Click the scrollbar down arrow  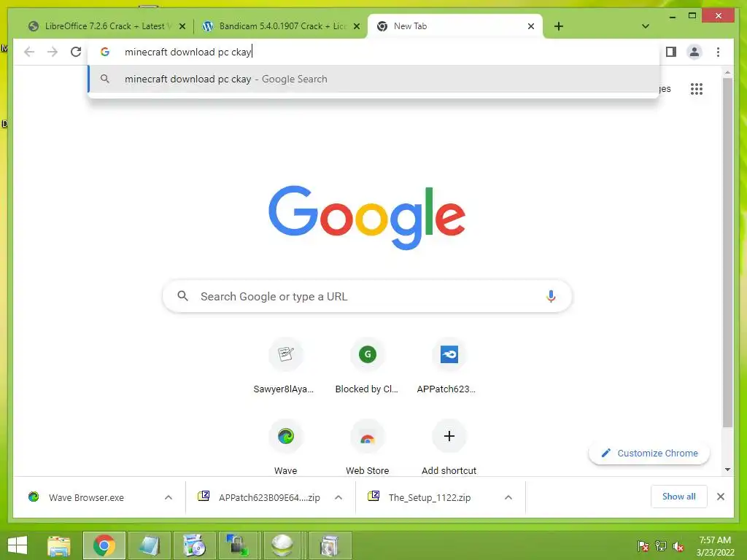click(727, 470)
